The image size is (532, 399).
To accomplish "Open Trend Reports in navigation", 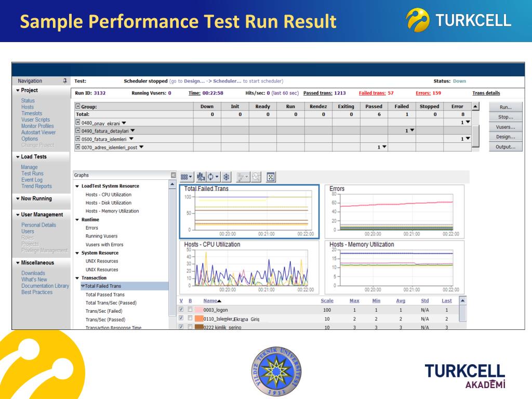I will tap(36, 187).
